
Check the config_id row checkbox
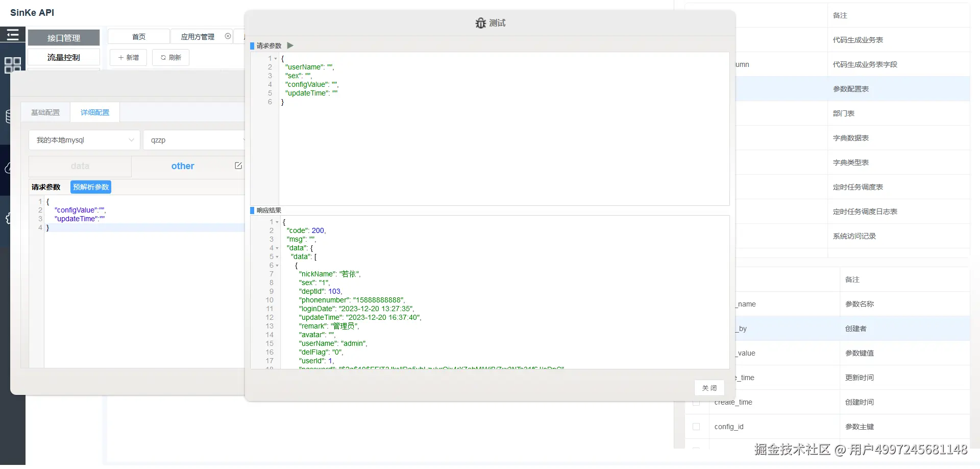click(x=696, y=427)
